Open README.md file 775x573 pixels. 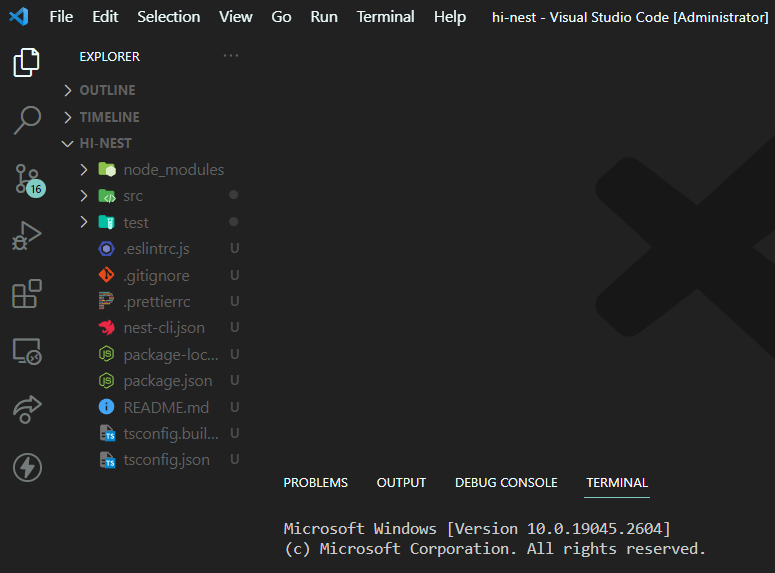point(166,407)
